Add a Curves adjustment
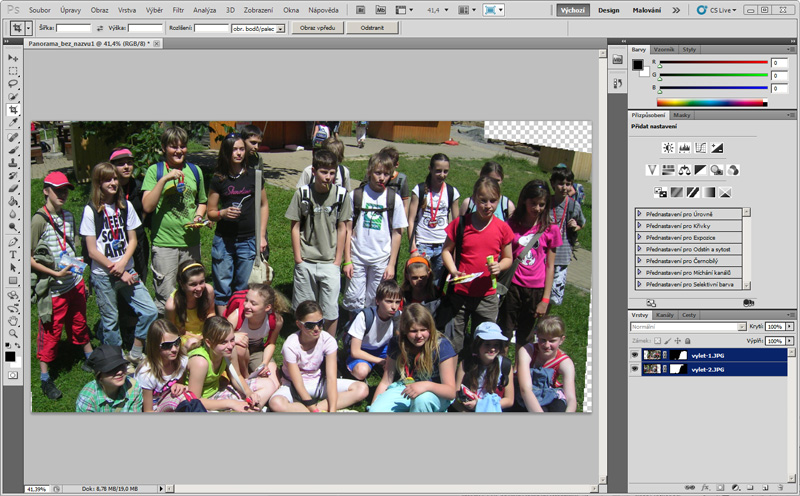800x496 pixels. 701,148
